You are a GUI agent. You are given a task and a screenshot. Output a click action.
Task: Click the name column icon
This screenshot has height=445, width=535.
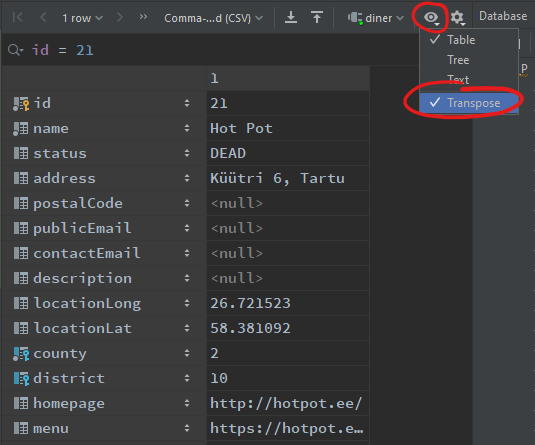click(x=21, y=129)
